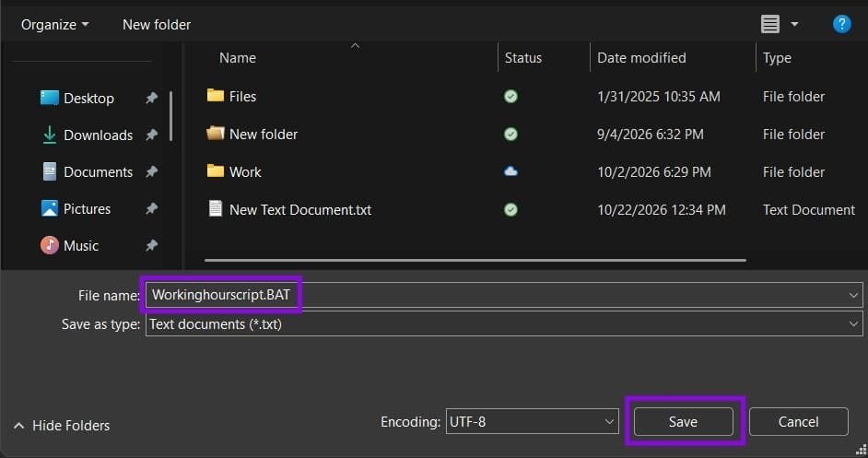Select the New Text Document.txt file icon
This screenshot has height=458, width=868.
pos(216,208)
